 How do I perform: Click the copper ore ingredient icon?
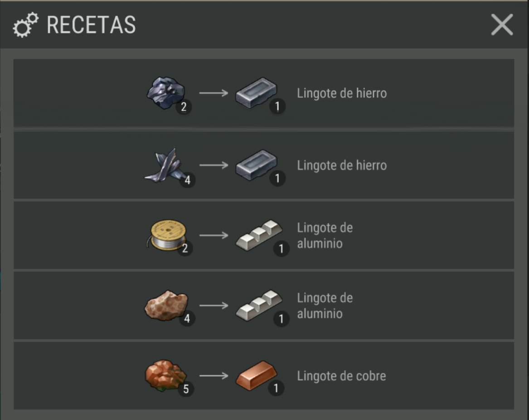(x=165, y=375)
